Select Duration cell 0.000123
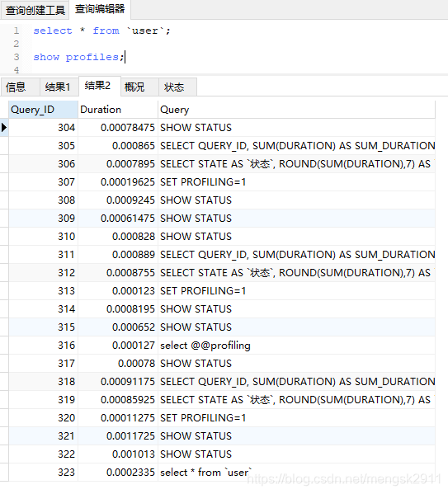The width and height of the screenshot is (448, 494). pyautogui.click(x=118, y=291)
